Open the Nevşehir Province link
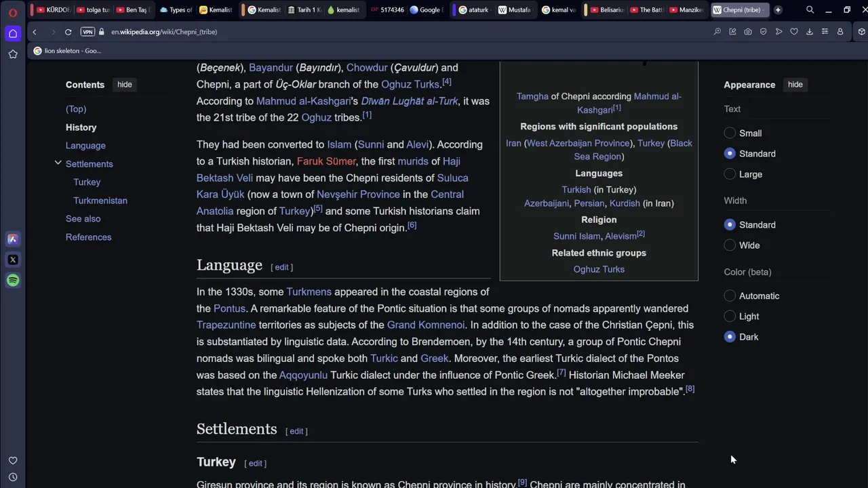 (x=358, y=195)
